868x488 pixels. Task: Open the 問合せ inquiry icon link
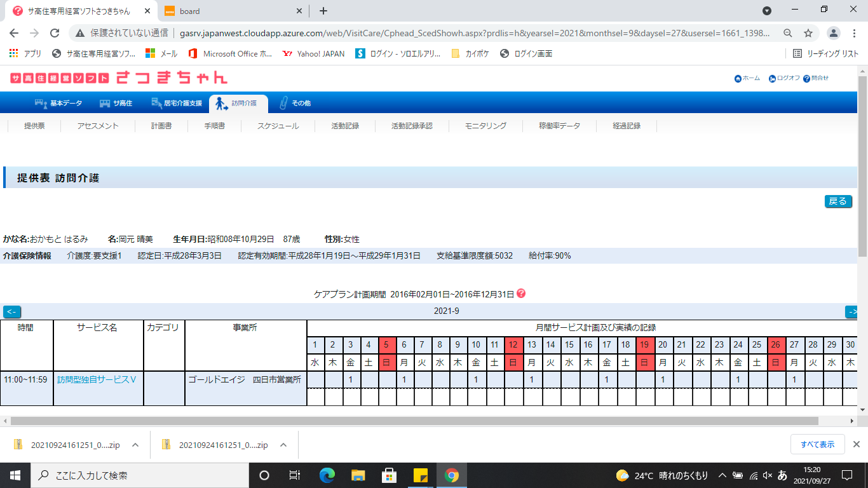(806, 79)
